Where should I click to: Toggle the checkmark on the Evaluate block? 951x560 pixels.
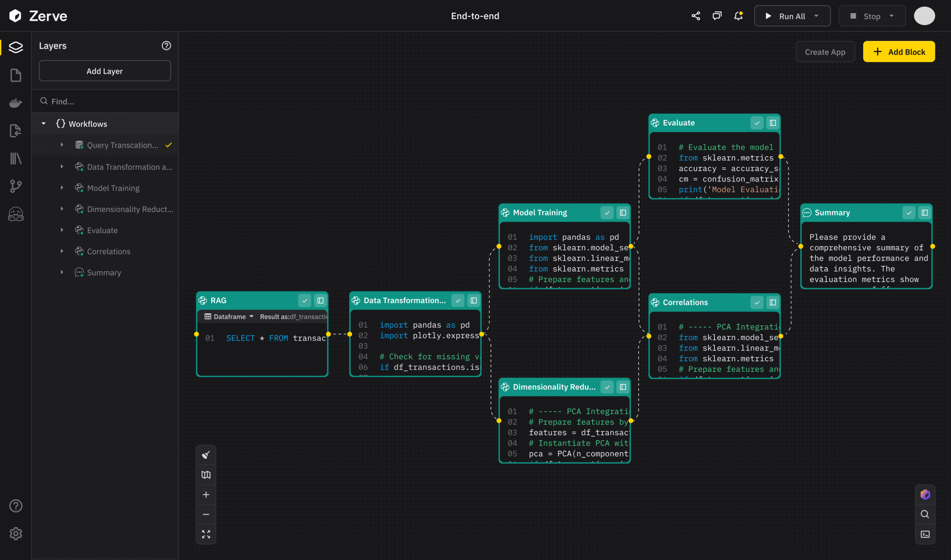(x=757, y=123)
